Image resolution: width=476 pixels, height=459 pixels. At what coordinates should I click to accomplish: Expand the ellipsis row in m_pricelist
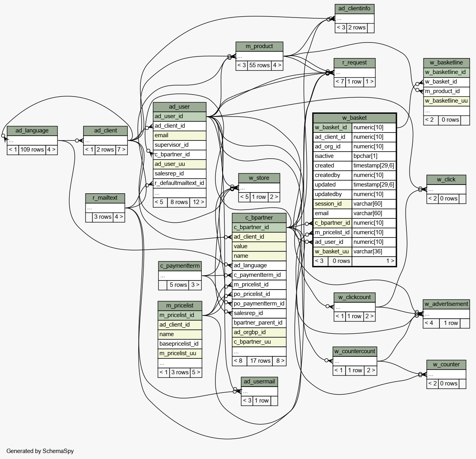pos(180,363)
